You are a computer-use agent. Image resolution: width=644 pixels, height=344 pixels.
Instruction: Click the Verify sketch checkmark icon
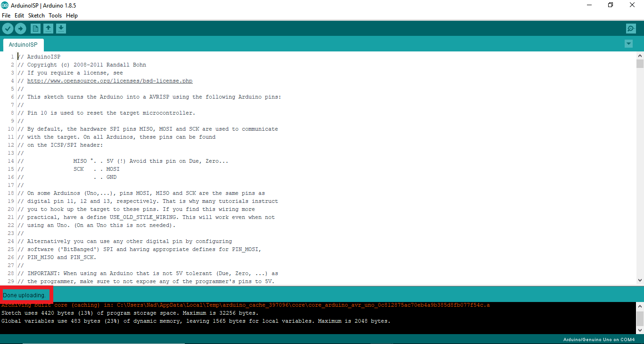(8, 29)
